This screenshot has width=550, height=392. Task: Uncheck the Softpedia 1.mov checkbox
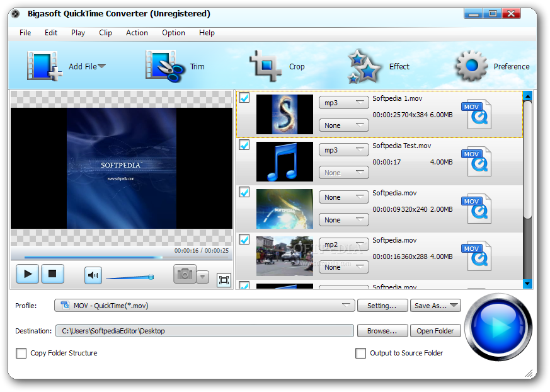point(244,98)
